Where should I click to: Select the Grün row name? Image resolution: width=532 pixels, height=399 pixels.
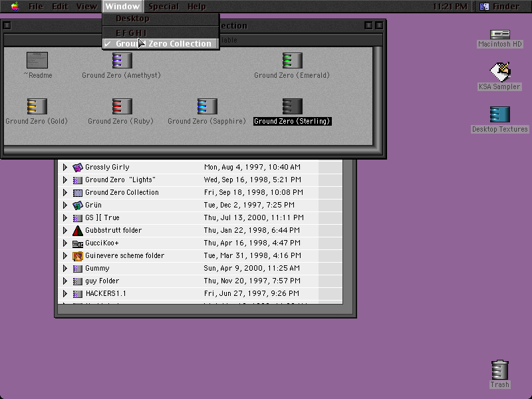click(93, 205)
